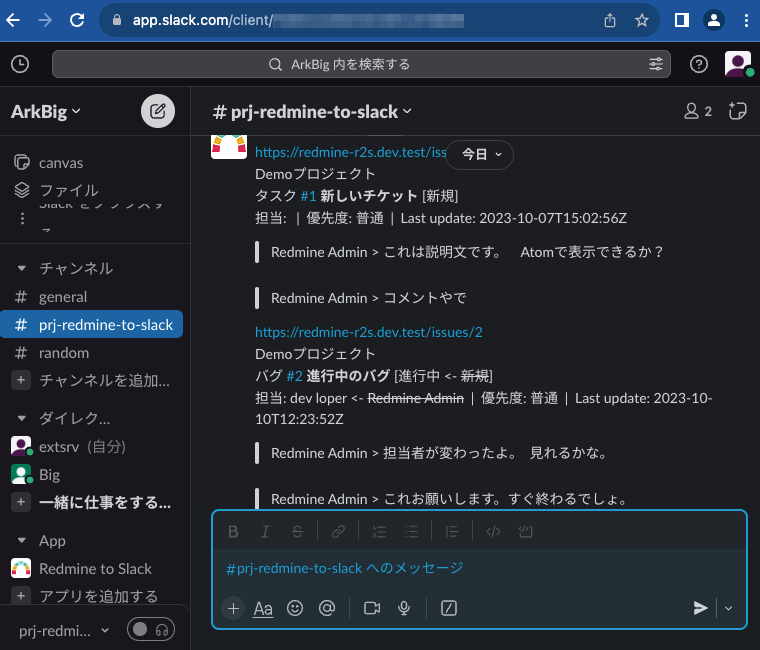Toggle strikethrough formatting
Image resolution: width=760 pixels, height=650 pixels.
(x=297, y=532)
